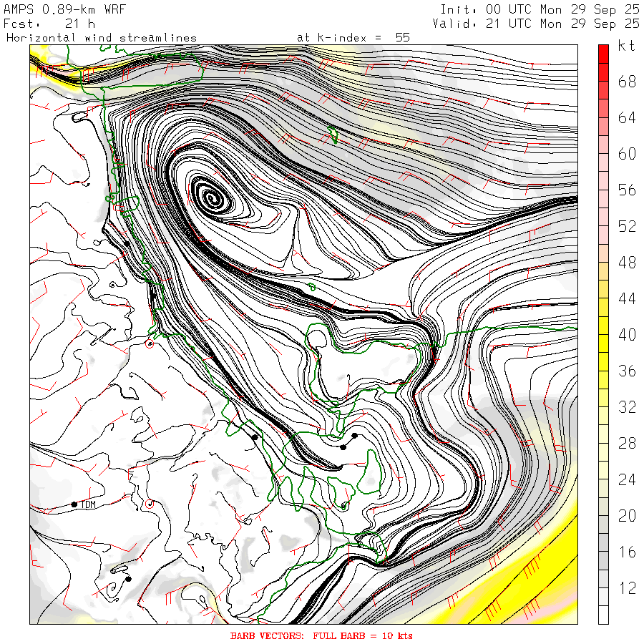The width and height of the screenshot is (644, 644).
Task: Click the 28 value on the color scale
Action: [627, 444]
